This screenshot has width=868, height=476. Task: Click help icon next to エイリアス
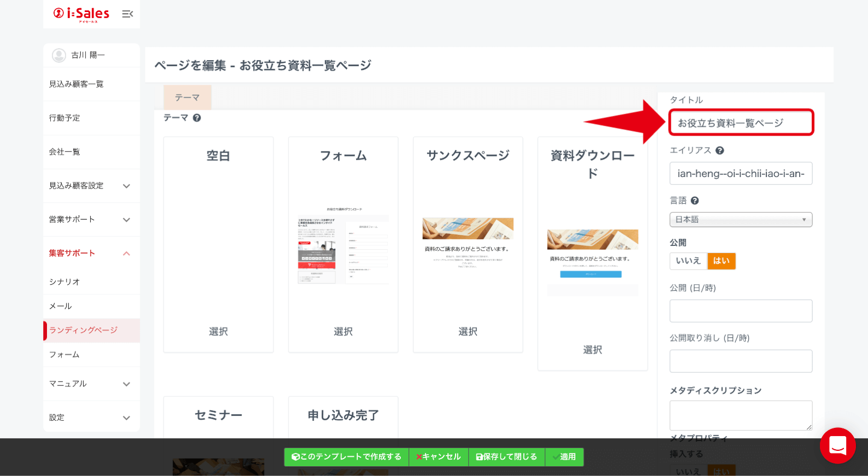pyautogui.click(x=719, y=151)
